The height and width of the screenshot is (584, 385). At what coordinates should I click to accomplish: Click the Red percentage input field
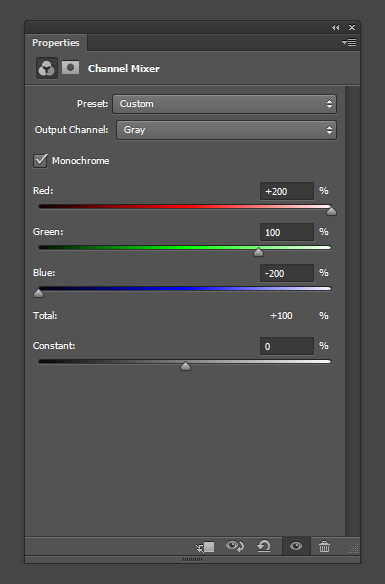coord(287,191)
